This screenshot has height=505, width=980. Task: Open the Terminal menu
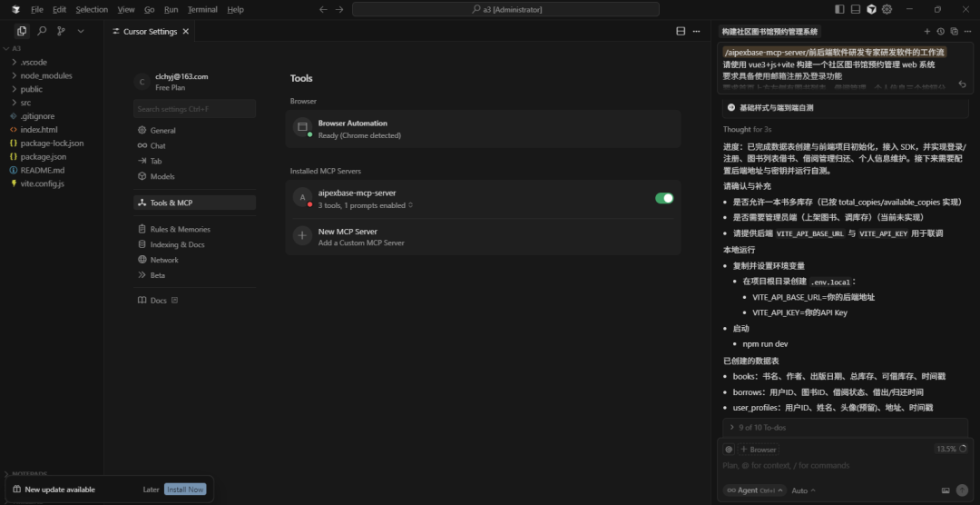(x=202, y=9)
